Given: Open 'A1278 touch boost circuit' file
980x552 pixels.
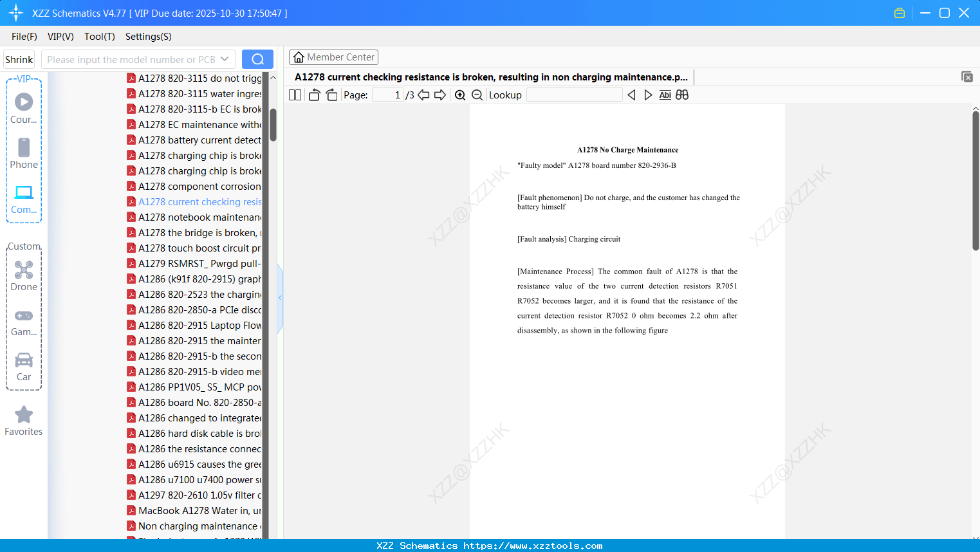Looking at the screenshot, I should click(194, 248).
